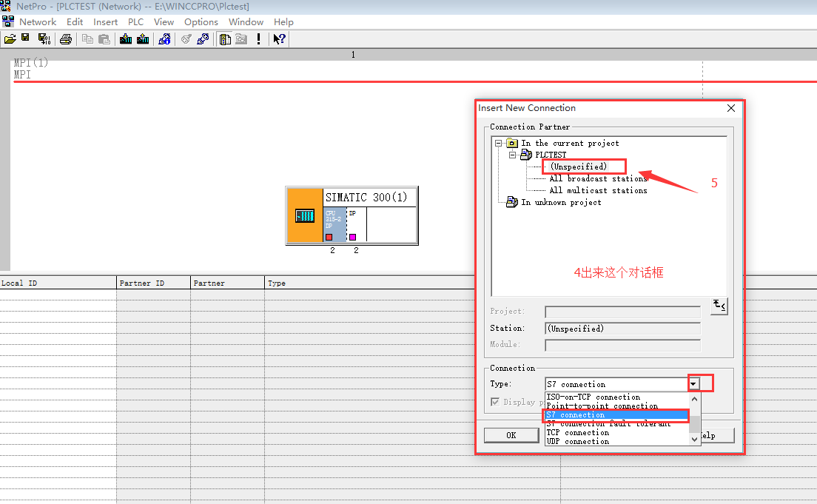
Task: Open the View menu
Action: (x=164, y=22)
